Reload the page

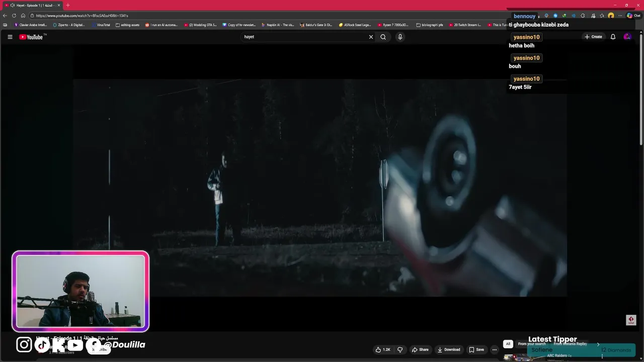(x=14, y=16)
